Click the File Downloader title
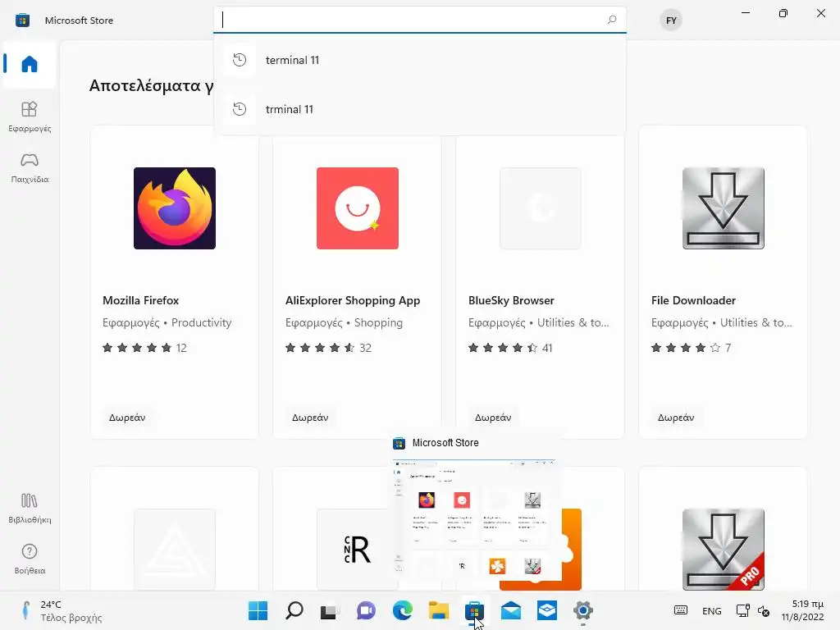The height and width of the screenshot is (630, 840). [693, 300]
